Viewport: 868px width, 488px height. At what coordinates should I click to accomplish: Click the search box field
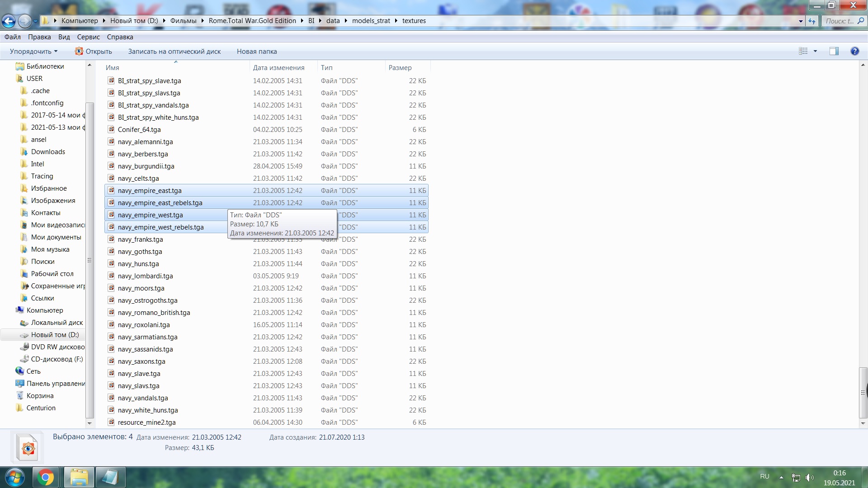coord(840,21)
